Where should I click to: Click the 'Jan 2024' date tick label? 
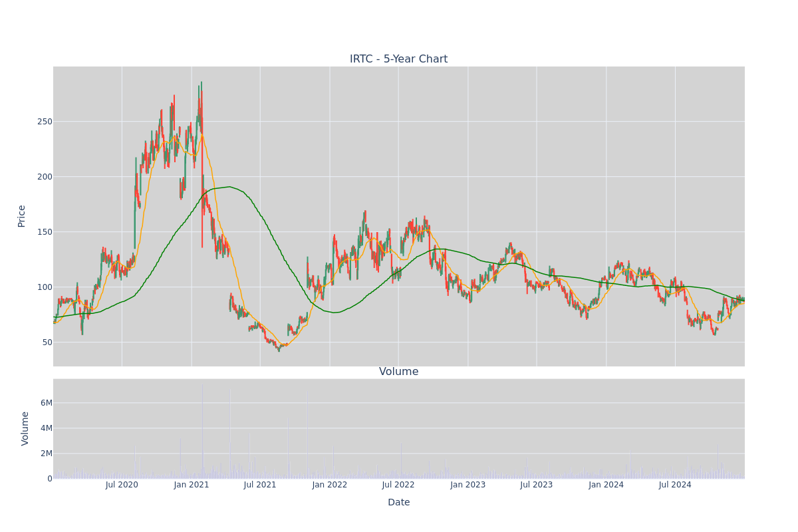point(606,485)
